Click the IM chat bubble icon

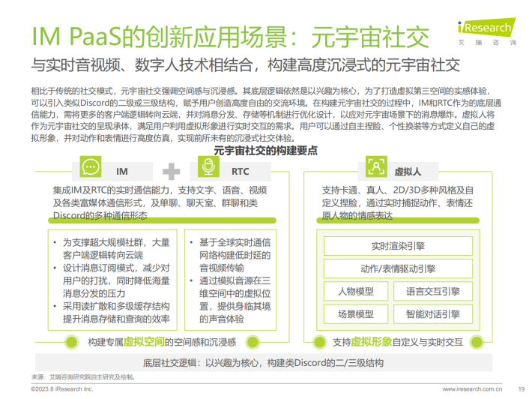[91, 170]
